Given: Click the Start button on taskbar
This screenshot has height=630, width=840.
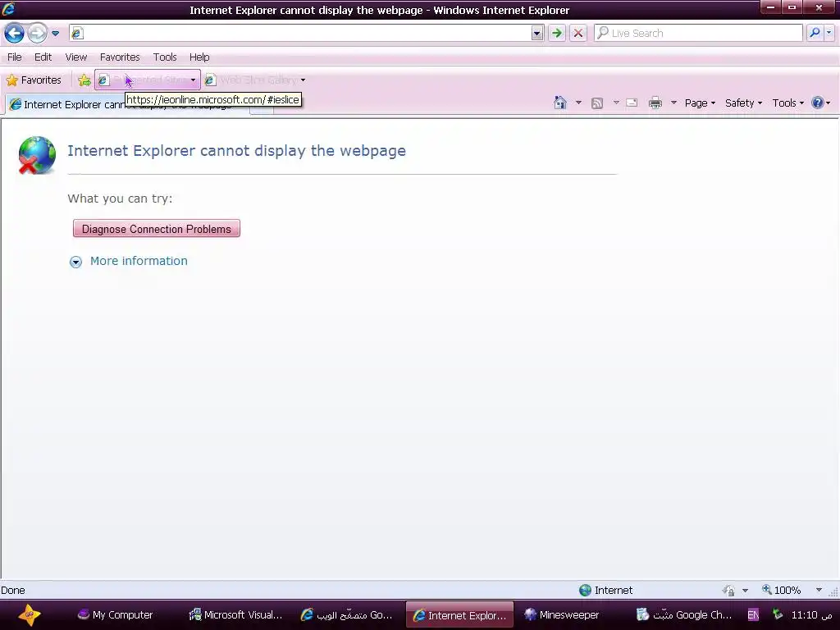Looking at the screenshot, I should tap(29, 614).
